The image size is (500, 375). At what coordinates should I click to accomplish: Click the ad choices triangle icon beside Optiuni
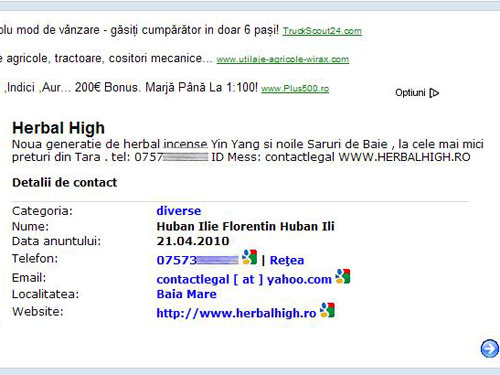[x=434, y=93]
